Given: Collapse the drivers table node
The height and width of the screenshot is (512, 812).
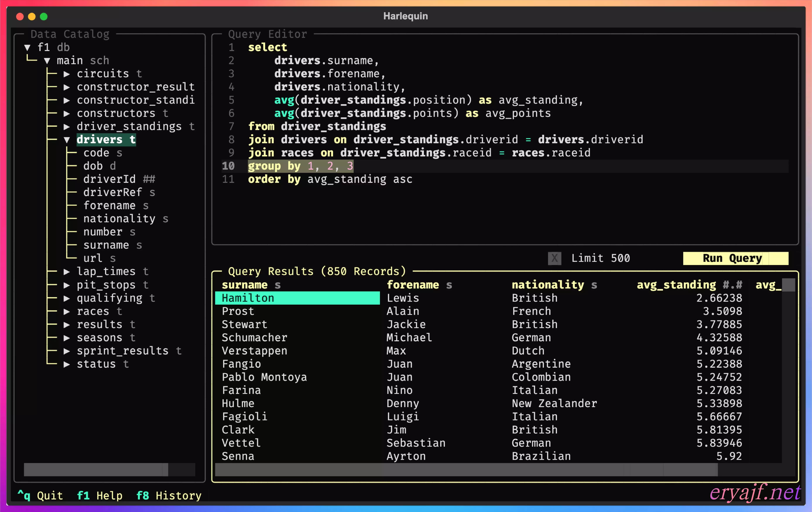Looking at the screenshot, I should click(x=67, y=140).
